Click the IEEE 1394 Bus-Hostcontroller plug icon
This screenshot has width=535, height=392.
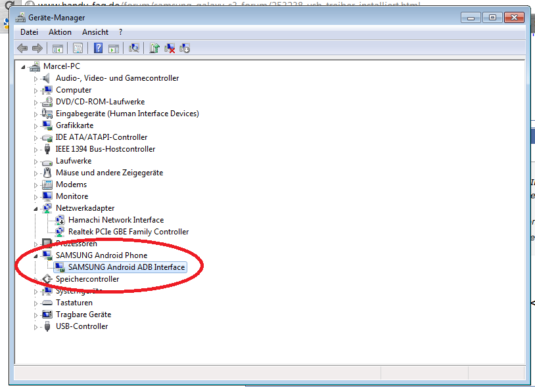pyautogui.click(x=47, y=149)
